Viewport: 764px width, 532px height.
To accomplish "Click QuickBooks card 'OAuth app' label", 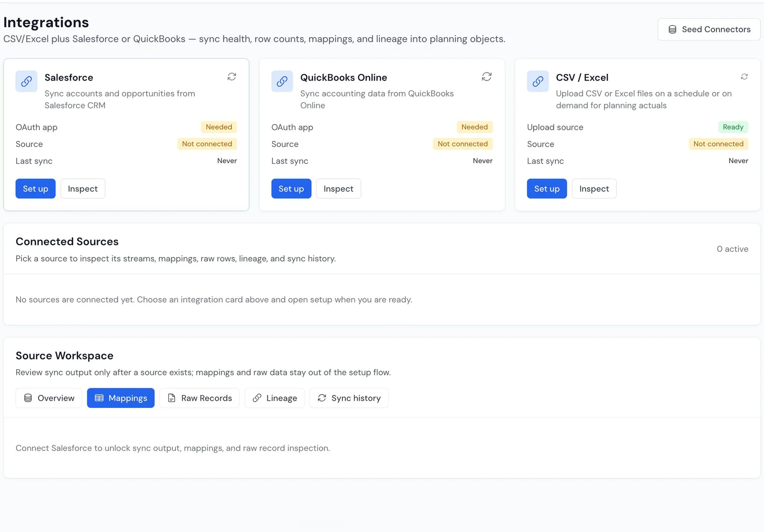I will tap(292, 127).
